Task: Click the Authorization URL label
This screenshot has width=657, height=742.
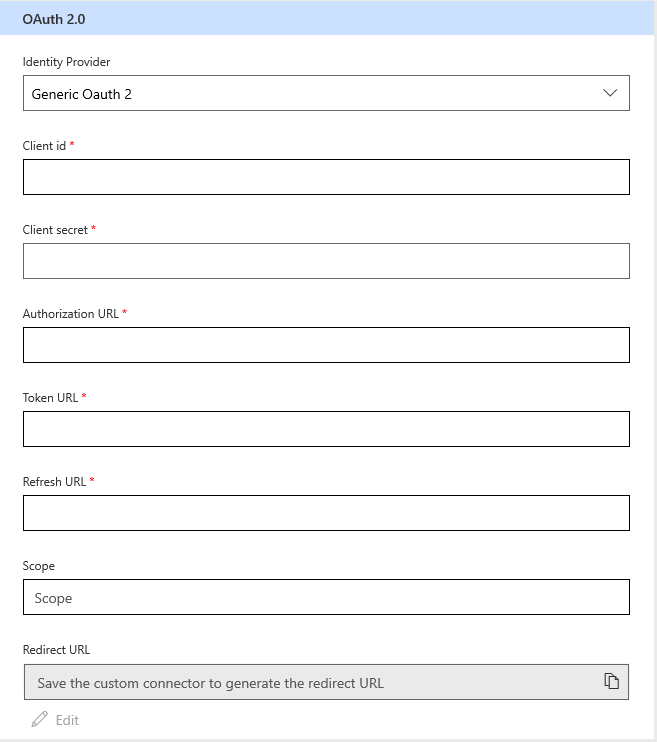Action: coord(70,314)
